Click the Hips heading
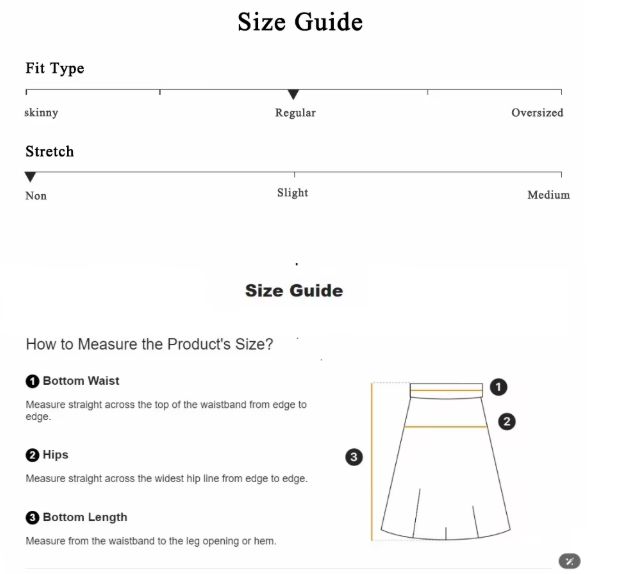Screen dimensions: 619x574 (x=55, y=455)
